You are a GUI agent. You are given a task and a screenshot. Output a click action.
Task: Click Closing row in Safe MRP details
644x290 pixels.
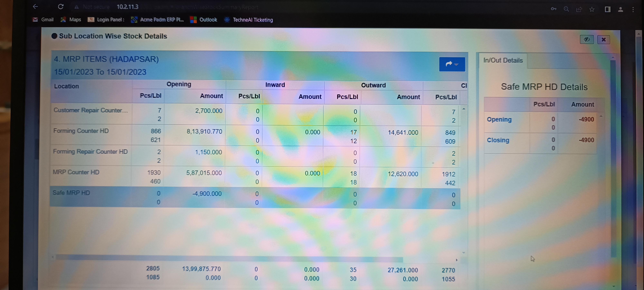click(x=540, y=144)
